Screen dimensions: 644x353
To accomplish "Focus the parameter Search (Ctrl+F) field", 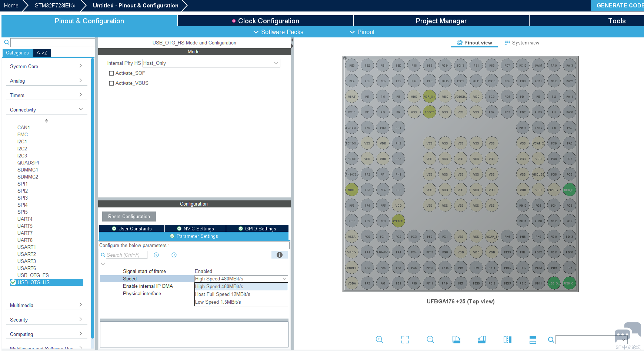I will click(x=127, y=255).
